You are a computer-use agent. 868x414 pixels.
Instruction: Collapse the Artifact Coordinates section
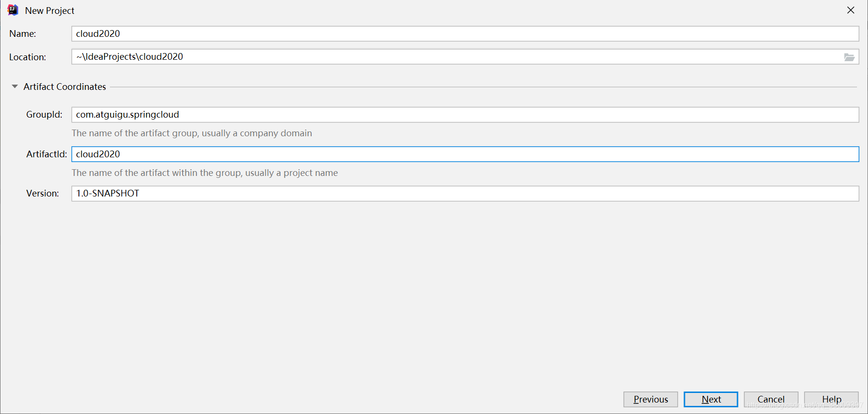tap(15, 87)
